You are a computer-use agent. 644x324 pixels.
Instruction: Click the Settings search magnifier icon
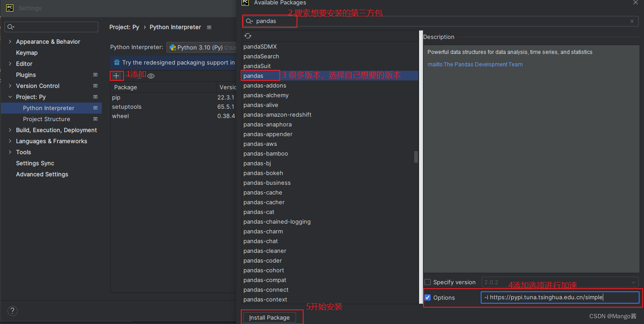coord(11,27)
